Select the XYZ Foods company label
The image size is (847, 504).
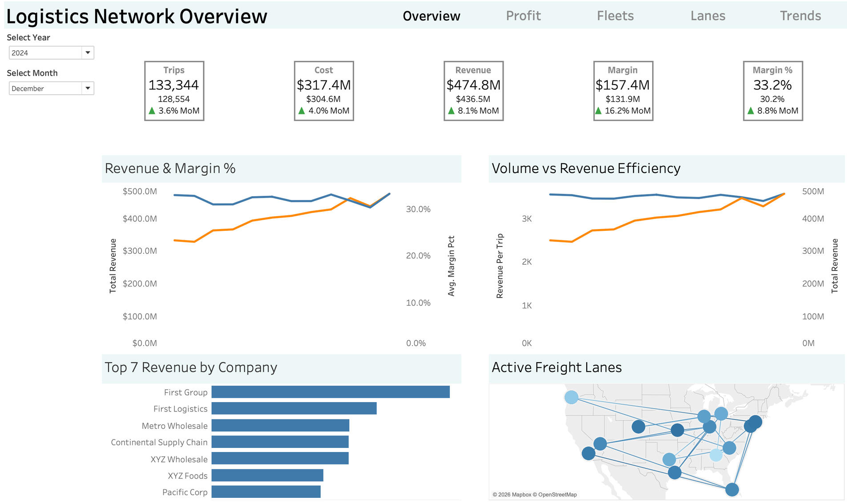pyautogui.click(x=187, y=476)
